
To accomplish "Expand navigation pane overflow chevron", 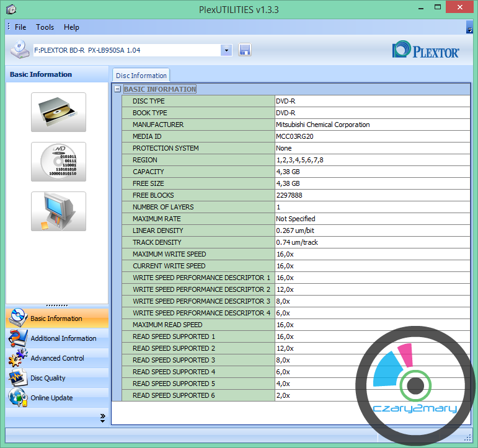I will click(x=102, y=418).
